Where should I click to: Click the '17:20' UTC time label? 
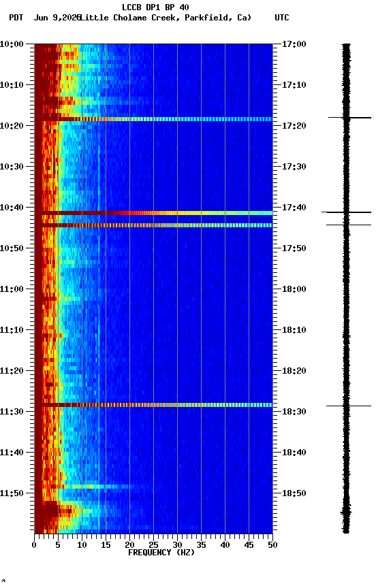point(294,126)
